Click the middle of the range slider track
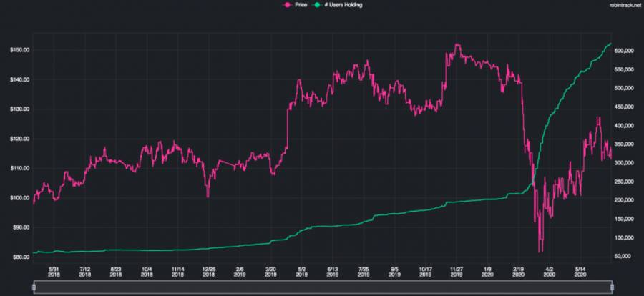Screen dimensions: 644x296 (x=323, y=286)
